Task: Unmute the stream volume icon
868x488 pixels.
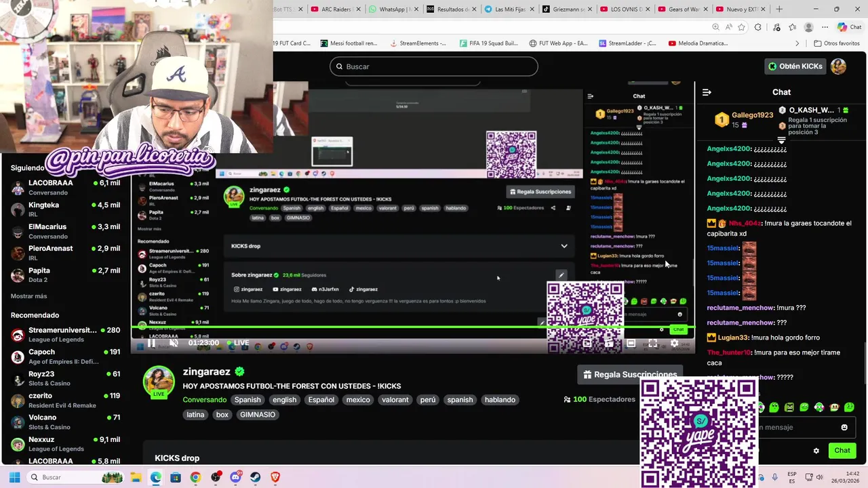Action: pos(174,343)
